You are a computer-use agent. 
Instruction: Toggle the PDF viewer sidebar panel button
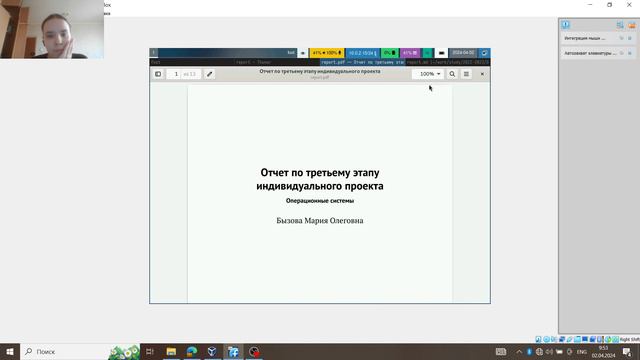coord(158,74)
